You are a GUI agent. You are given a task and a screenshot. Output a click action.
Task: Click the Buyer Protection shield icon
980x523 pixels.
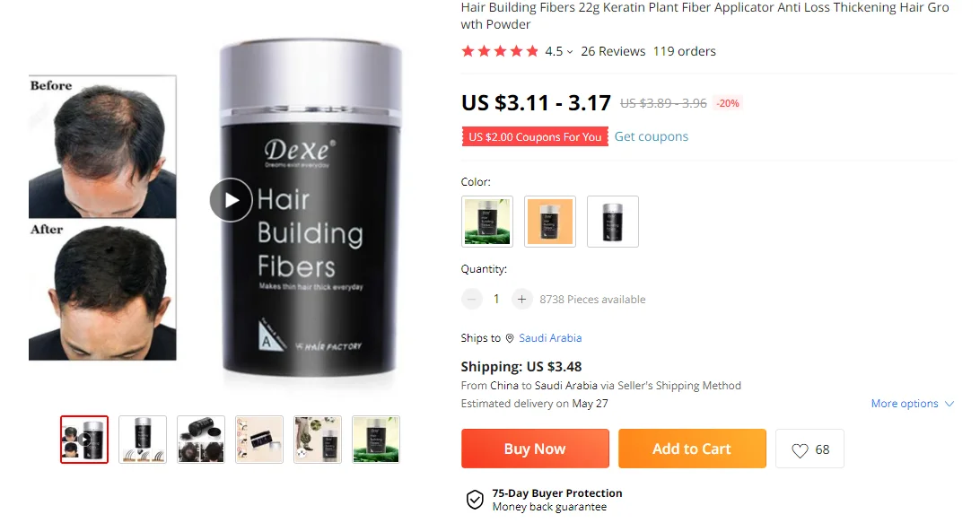[475, 500]
